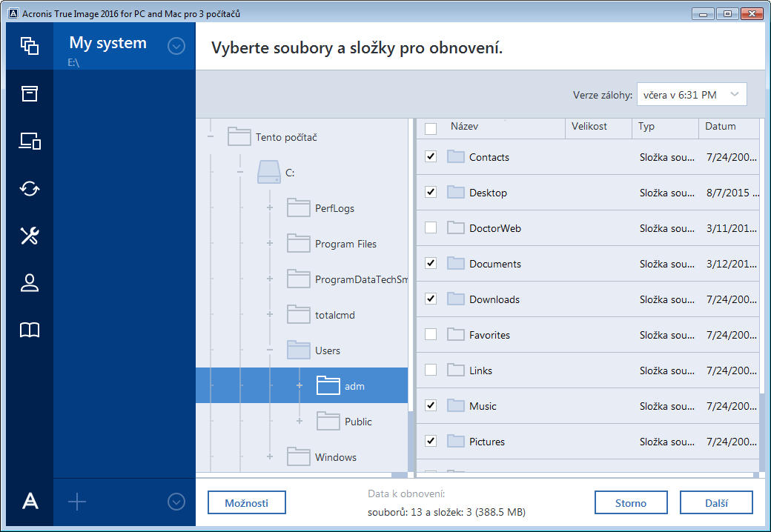
Task: Click the totalcmd folder icon
Action: click(x=299, y=314)
